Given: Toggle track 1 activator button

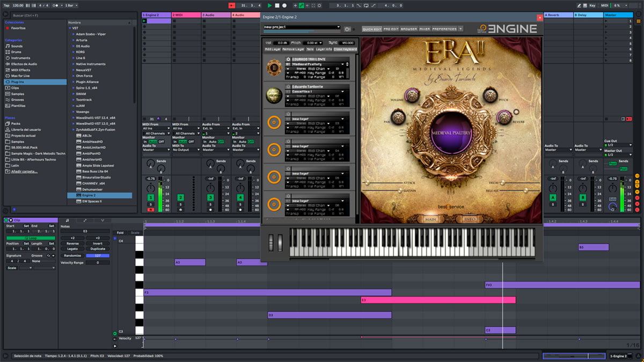Looking at the screenshot, I should pyautogui.click(x=151, y=198).
